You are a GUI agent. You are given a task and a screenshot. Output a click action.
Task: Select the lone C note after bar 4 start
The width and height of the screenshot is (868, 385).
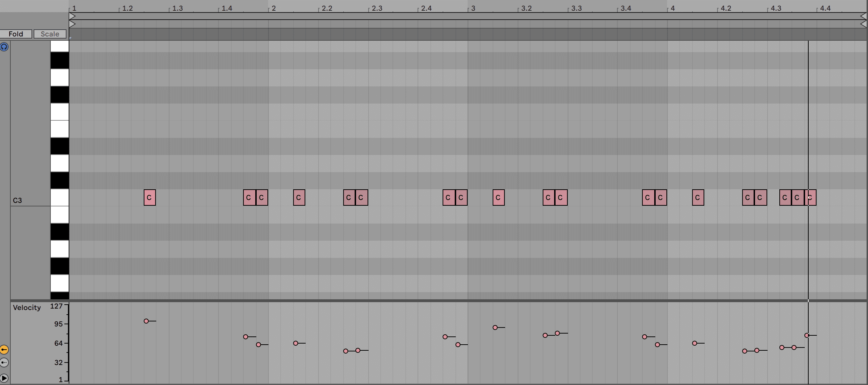point(698,197)
